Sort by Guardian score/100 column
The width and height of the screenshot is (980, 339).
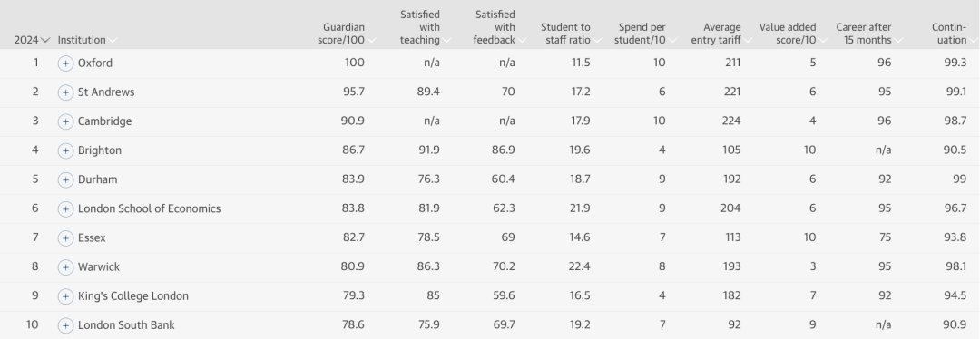point(348,34)
